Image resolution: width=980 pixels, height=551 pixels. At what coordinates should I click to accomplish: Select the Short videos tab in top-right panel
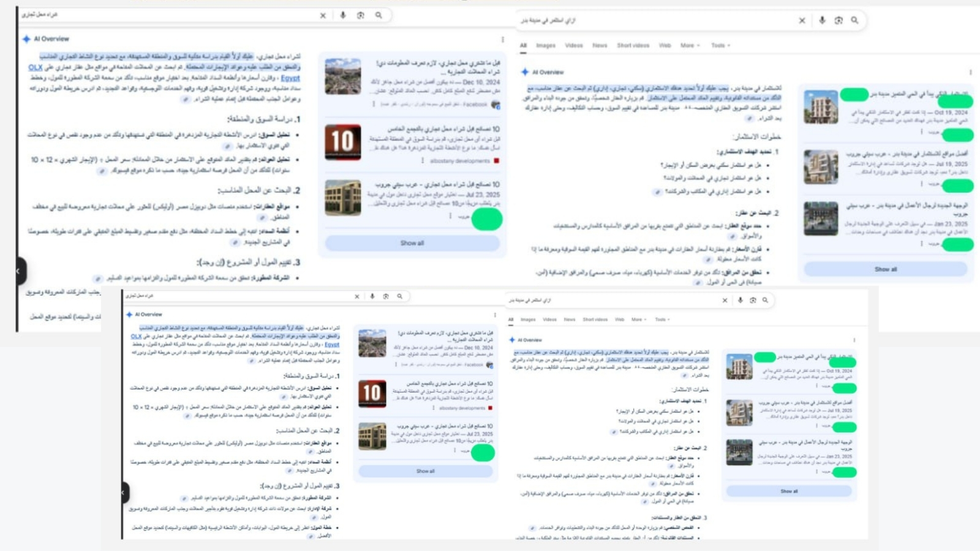pos(633,45)
